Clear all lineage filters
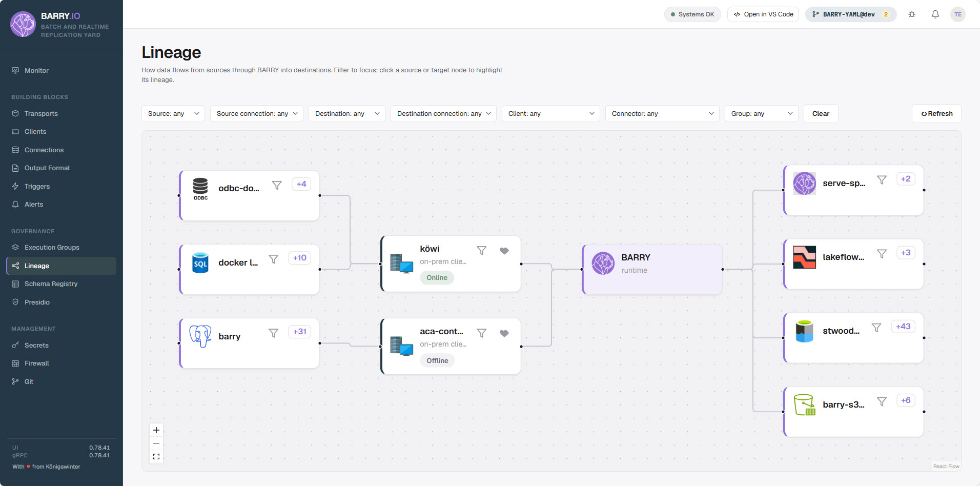 pos(821,114)
